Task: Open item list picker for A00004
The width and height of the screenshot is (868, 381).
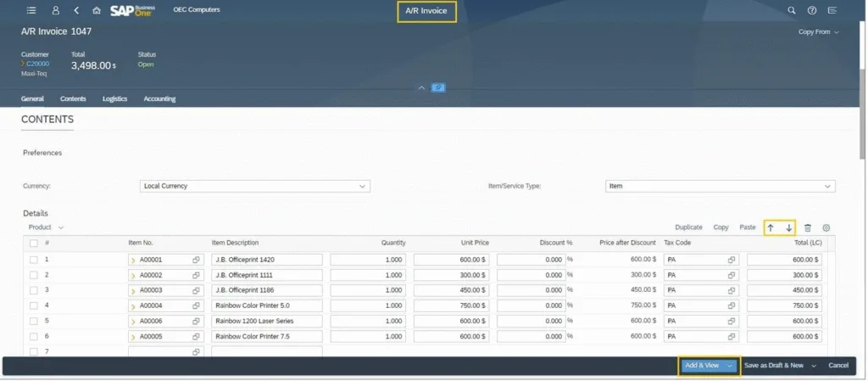Action: coord(196,305)
